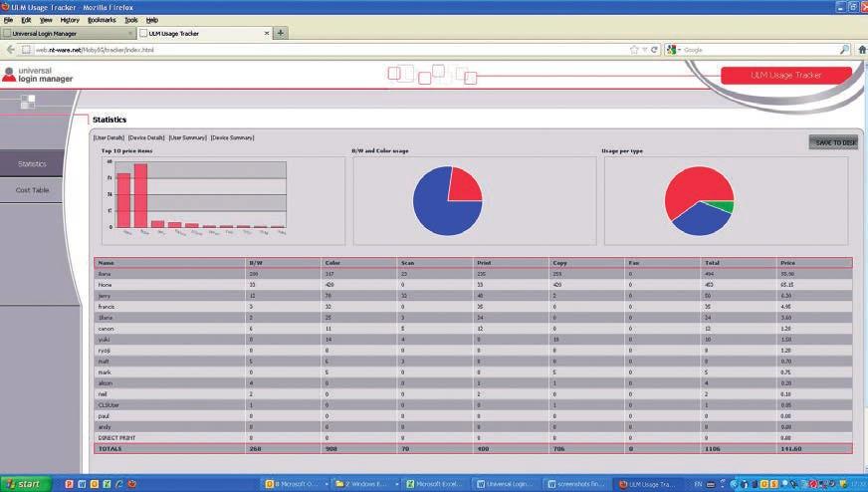Viewport: 868px width, 492px height.
Task: Click the red slice of B/W and Color pie
Action: coord(464,185)
